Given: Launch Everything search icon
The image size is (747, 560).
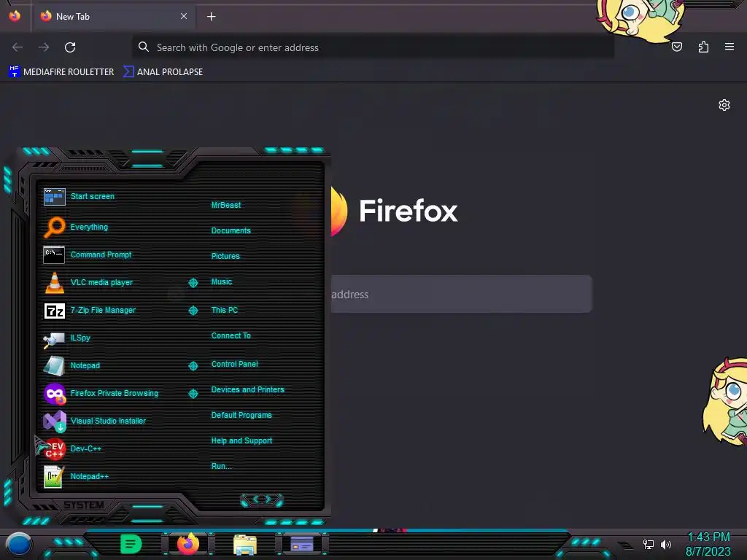Looking at the screenshot, I should (54, 227).
